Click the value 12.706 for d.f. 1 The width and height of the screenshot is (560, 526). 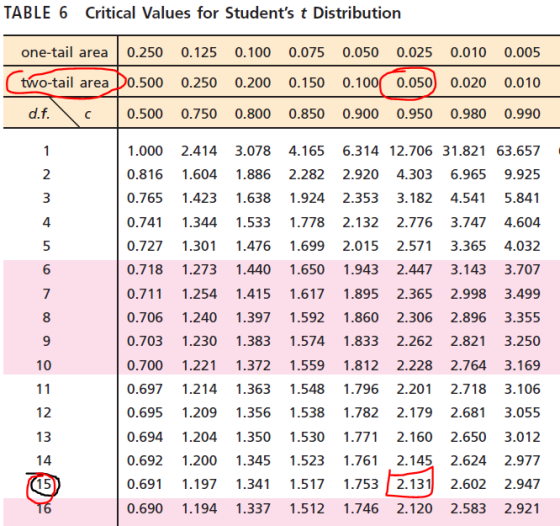pyautogui.click(x=410, y=151)
